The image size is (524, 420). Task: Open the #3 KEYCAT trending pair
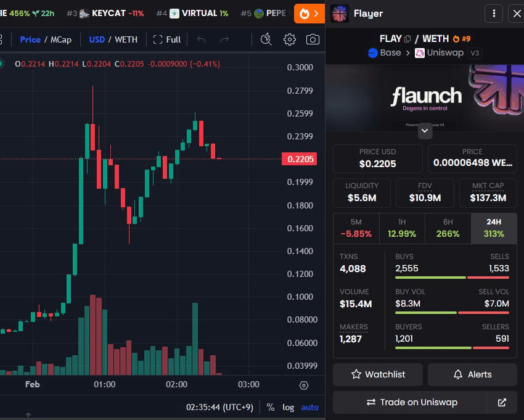tap(105, 14)
